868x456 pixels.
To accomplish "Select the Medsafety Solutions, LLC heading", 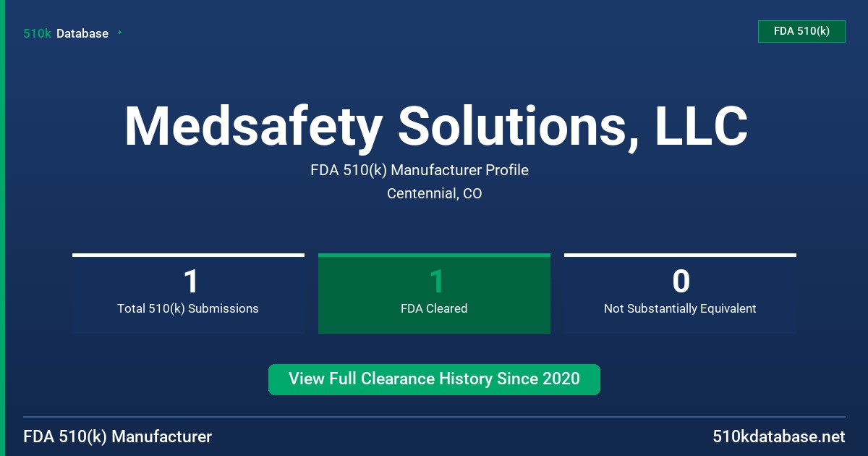I will pos(435,126).
